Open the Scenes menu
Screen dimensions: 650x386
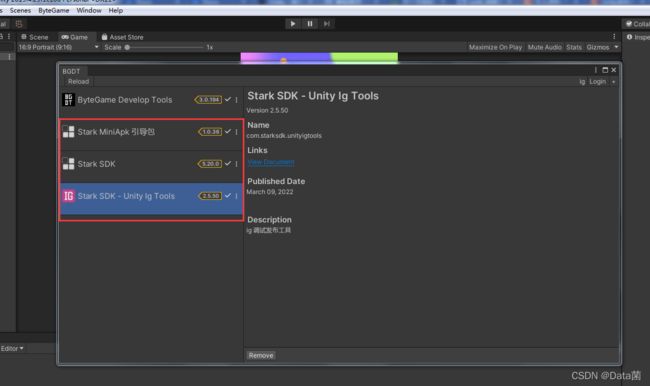(20, 10)
